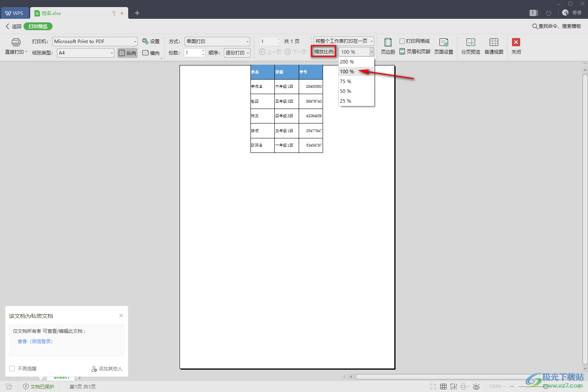Choose 50 % from the zoom list

(x=356, y=91)
